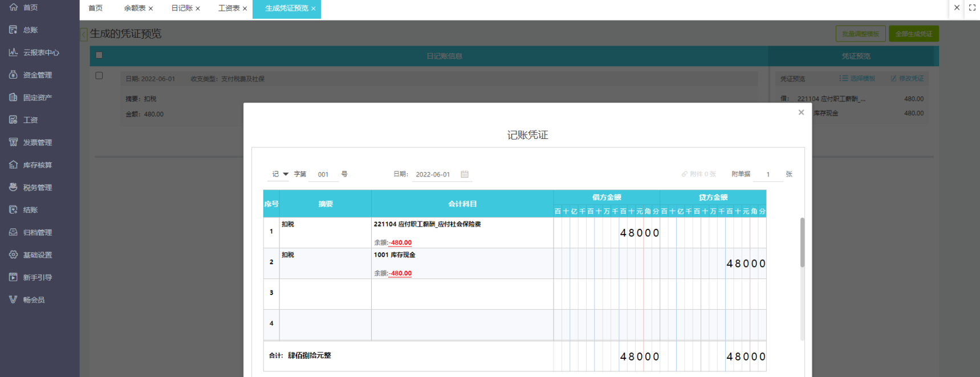
Task: Open 基础设置 settings gear icon
Action: click(13, 255)
